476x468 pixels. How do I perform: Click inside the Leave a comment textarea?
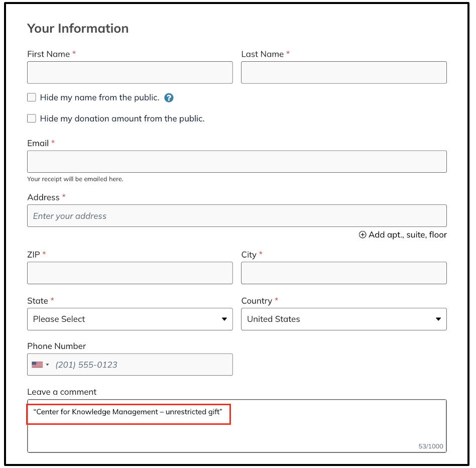[237, 426]
